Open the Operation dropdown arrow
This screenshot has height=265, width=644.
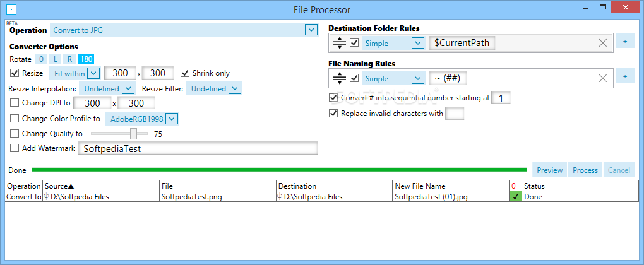pyautogui.click(x=311, y=30)
